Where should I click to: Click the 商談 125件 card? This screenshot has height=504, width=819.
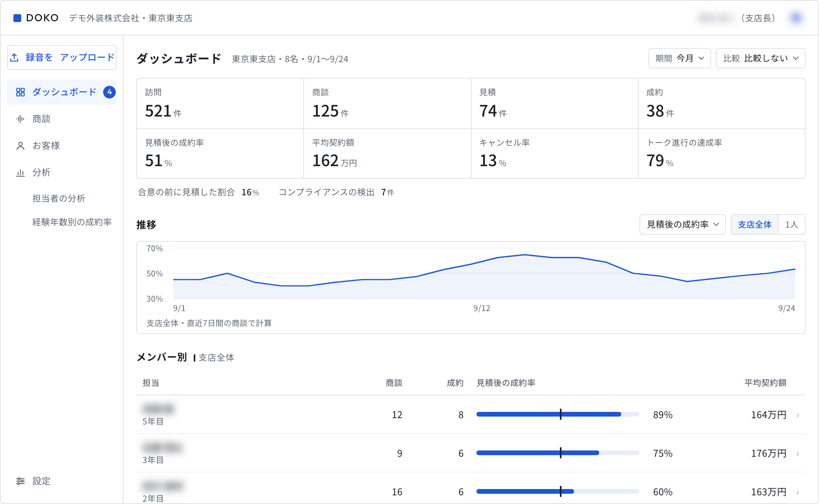(x=387, y=104)
